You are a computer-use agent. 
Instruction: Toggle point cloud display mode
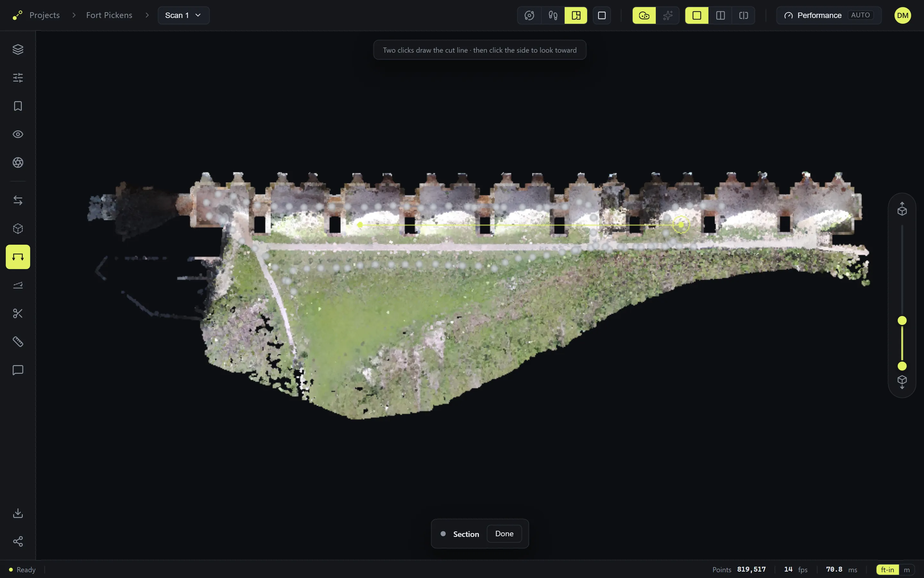pyautogui.click(x=644, y=15)
